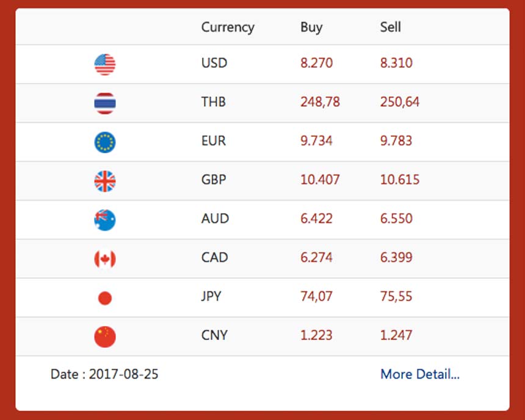525x420 pixels.
Task: Click the Thailand flag icon
Action: click(104, 103)
